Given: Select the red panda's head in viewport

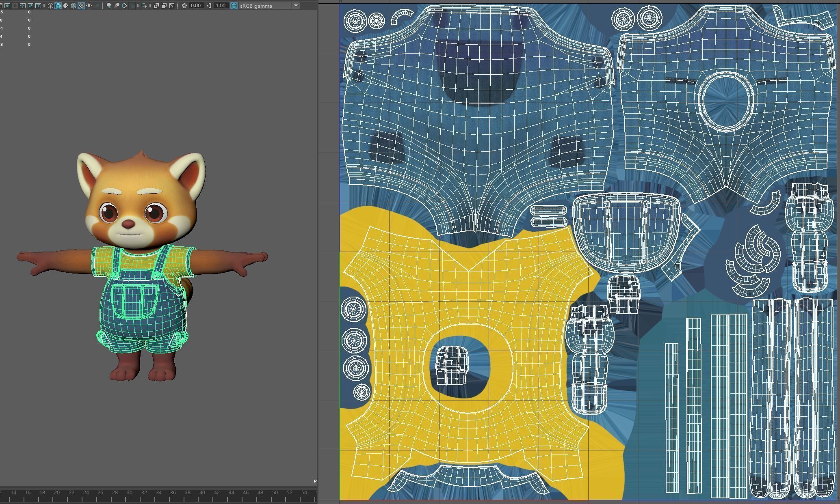Looking at the screenshot, I should tap(140, 199).
